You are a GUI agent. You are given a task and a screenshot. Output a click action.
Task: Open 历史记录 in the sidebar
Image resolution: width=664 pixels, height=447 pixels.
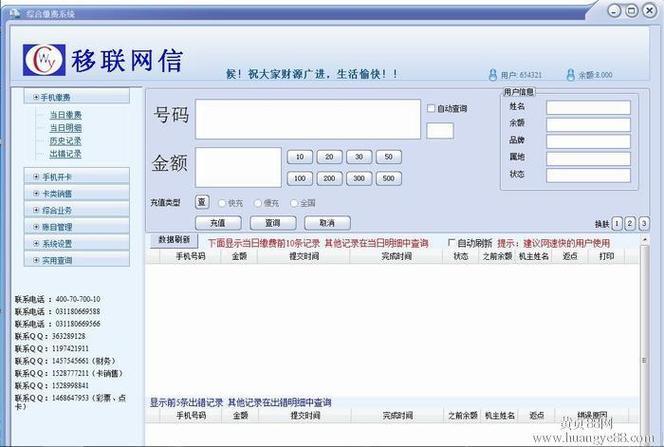coord(66,141)
